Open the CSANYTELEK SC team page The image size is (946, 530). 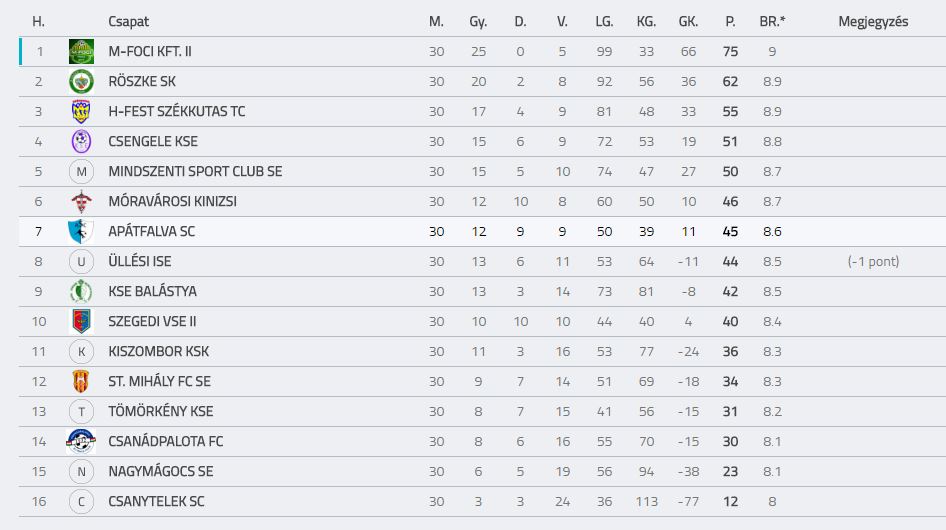[156, 502]
